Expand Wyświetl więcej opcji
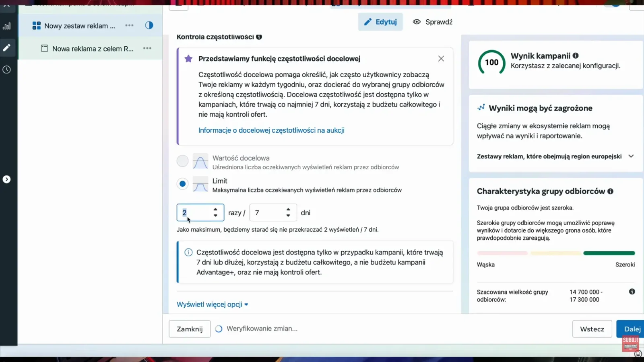The image size is (644, 362). coord(212,304)
